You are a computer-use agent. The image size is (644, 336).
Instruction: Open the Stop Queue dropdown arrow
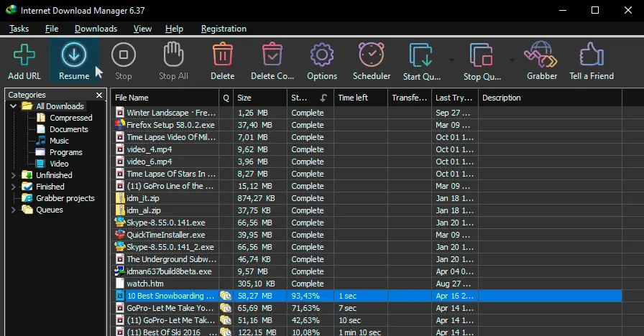(512, 60)
